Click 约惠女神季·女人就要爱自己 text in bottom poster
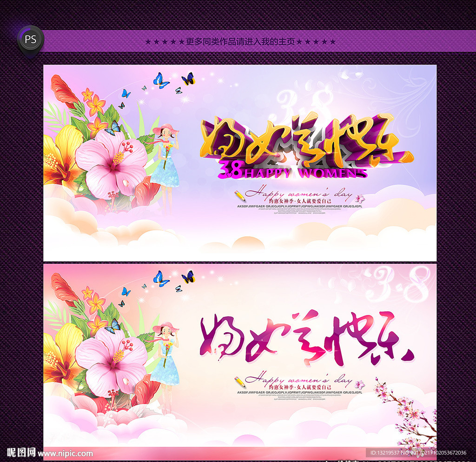 tap(300, 387)
